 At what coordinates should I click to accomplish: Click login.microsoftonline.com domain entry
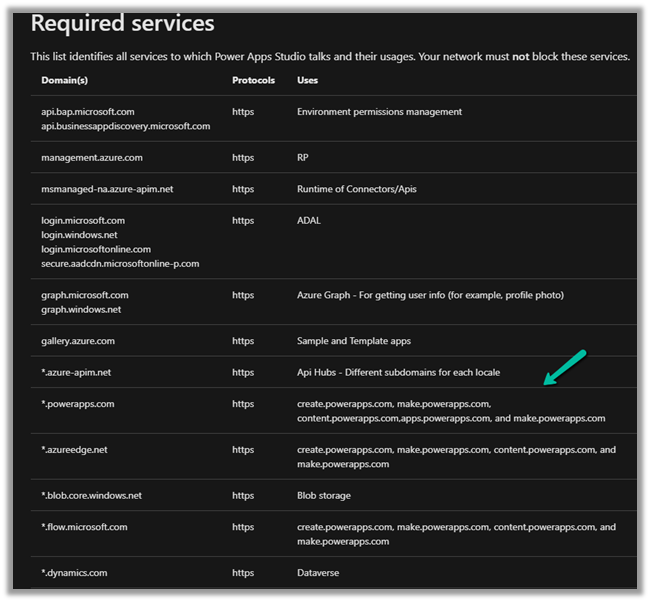tap(96, 249)
